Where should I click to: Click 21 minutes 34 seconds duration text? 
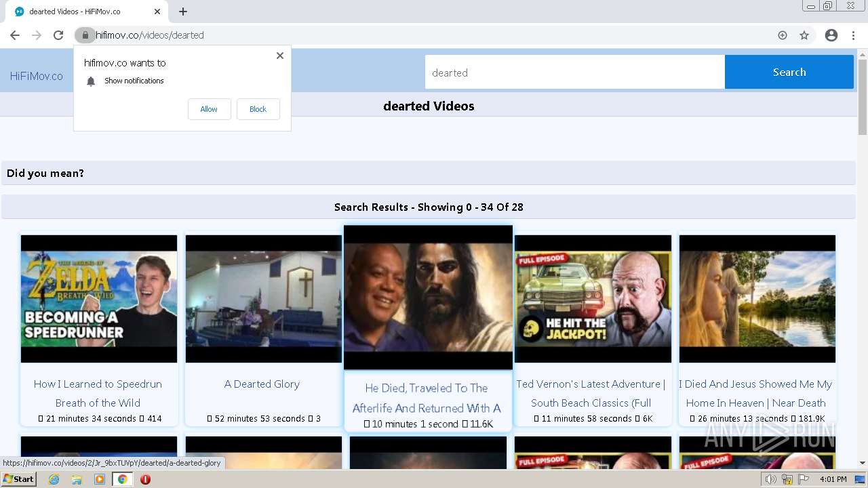[x=91, y=418]
